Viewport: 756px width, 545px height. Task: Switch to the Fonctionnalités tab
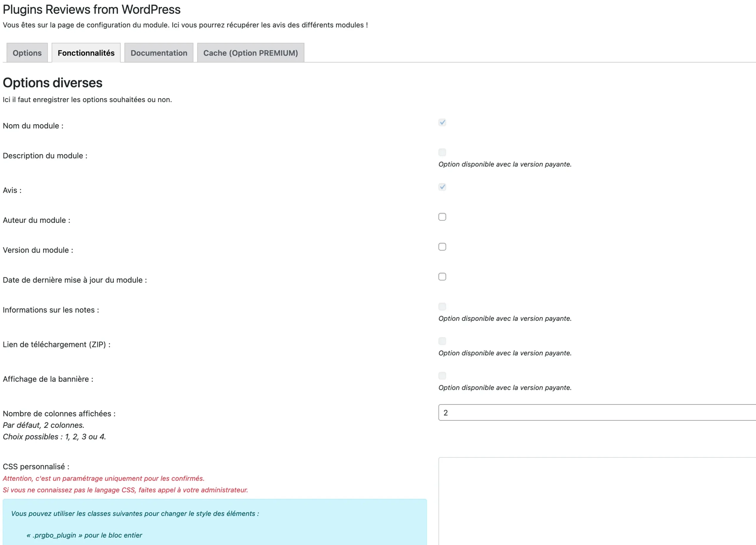pos(86,53)
